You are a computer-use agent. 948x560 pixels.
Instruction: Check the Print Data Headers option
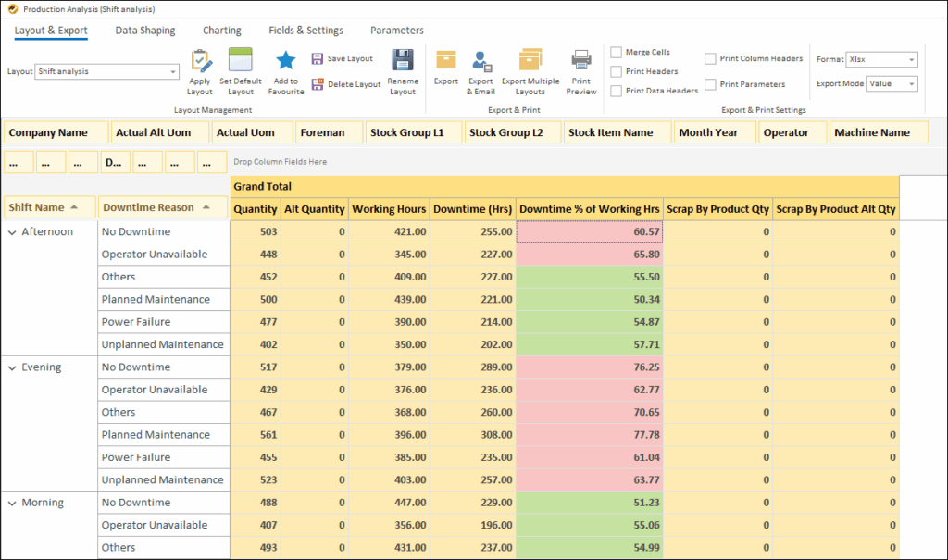click(x=617, y=91)
